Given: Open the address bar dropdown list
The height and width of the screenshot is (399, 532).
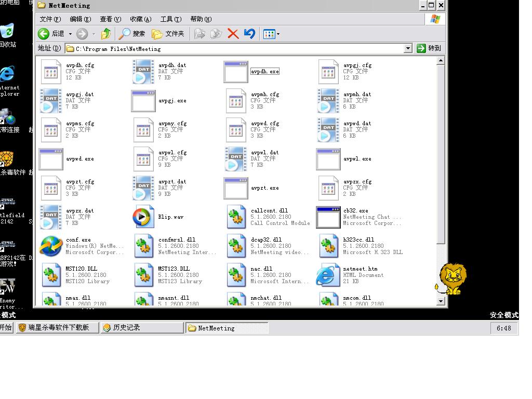Looking at the screenshot, I should [408, 48].
